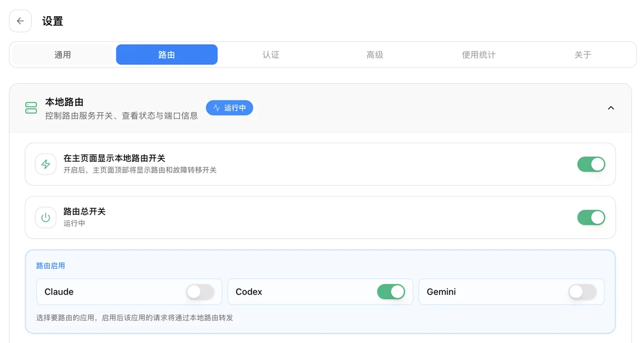Click the 运行中 status badge

pos(230,108)
